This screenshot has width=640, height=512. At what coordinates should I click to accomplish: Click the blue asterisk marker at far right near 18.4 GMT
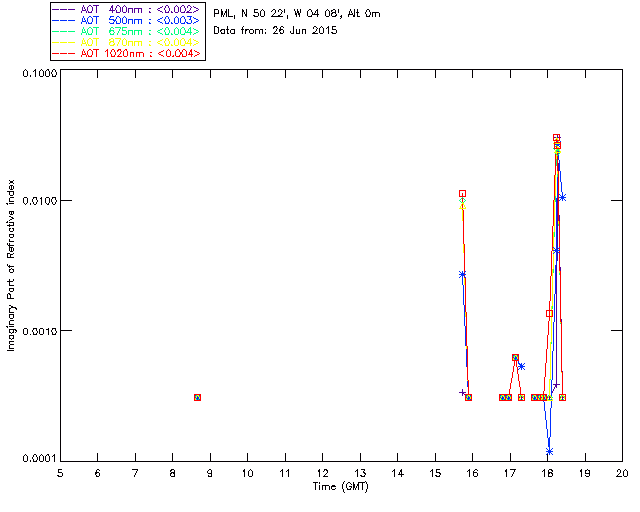point(563,197)
